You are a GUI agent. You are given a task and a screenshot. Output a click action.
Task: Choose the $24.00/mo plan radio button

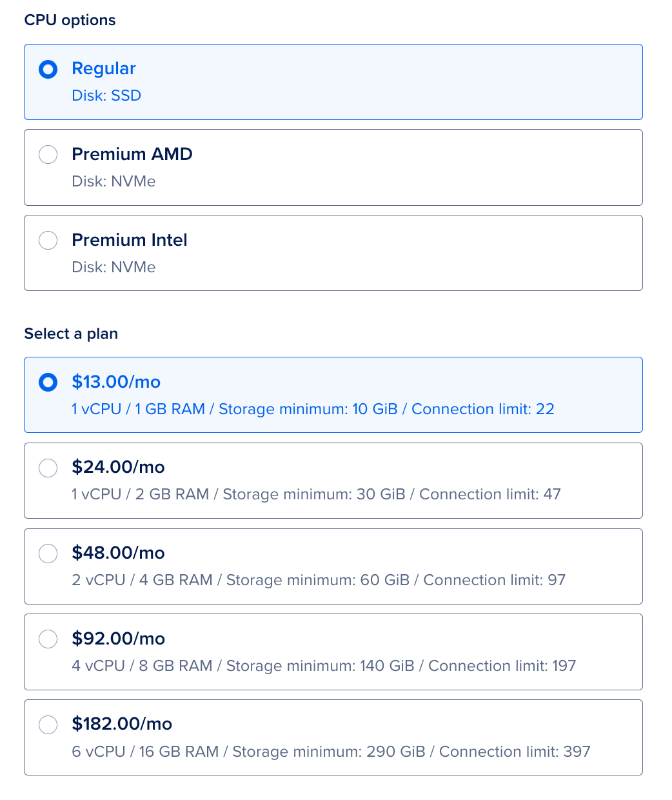[48, 468]
